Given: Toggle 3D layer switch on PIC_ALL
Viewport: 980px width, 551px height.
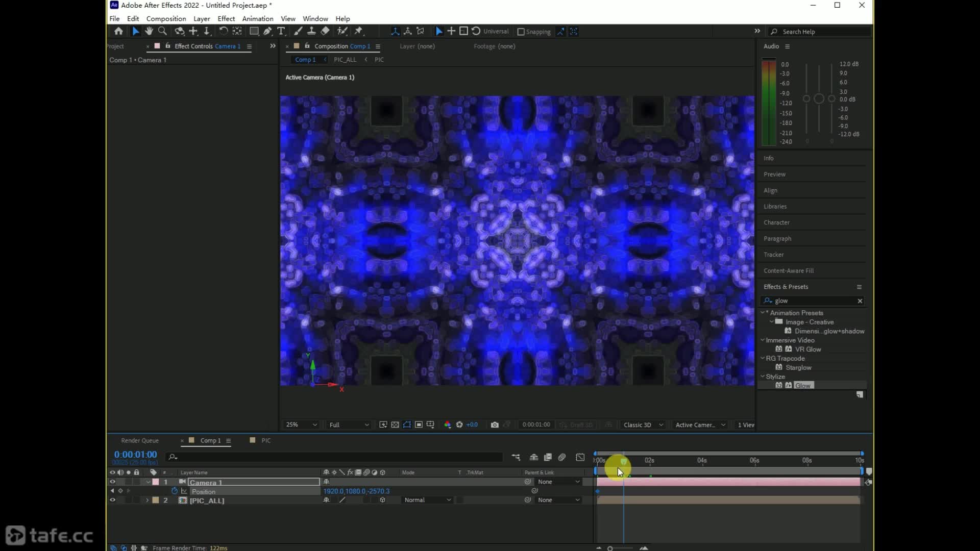Looking at the screenshot, I should coord(383,500).
